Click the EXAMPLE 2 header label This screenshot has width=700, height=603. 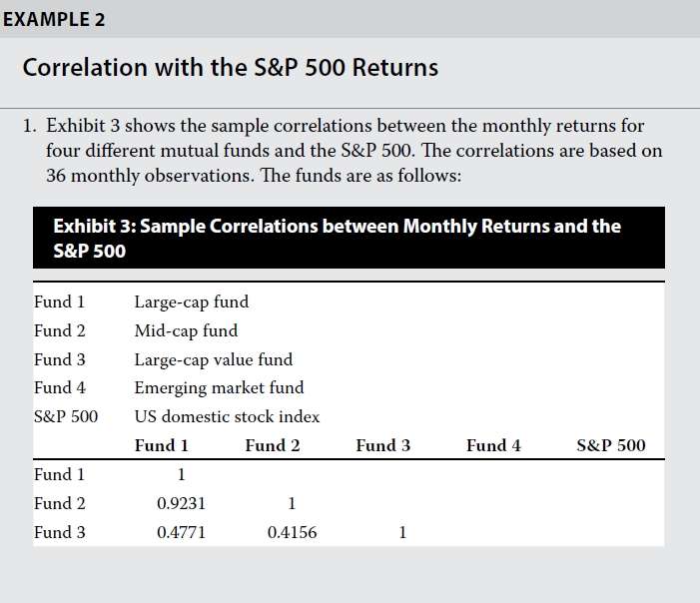coord(54,20)
